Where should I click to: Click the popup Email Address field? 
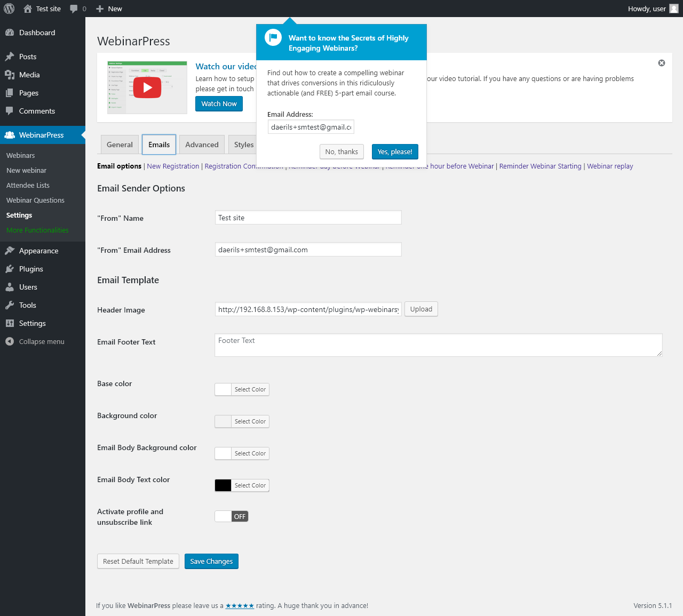(x=311, y=127)
